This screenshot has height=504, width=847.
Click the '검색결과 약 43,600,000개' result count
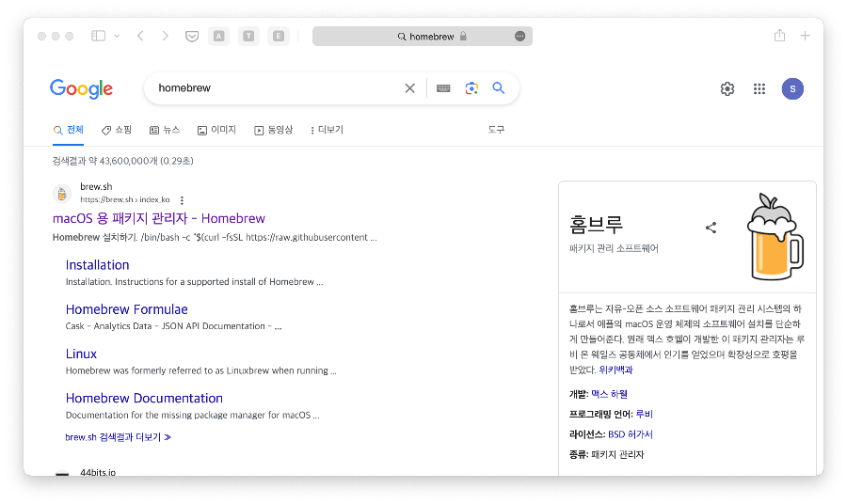pos(122,161)
